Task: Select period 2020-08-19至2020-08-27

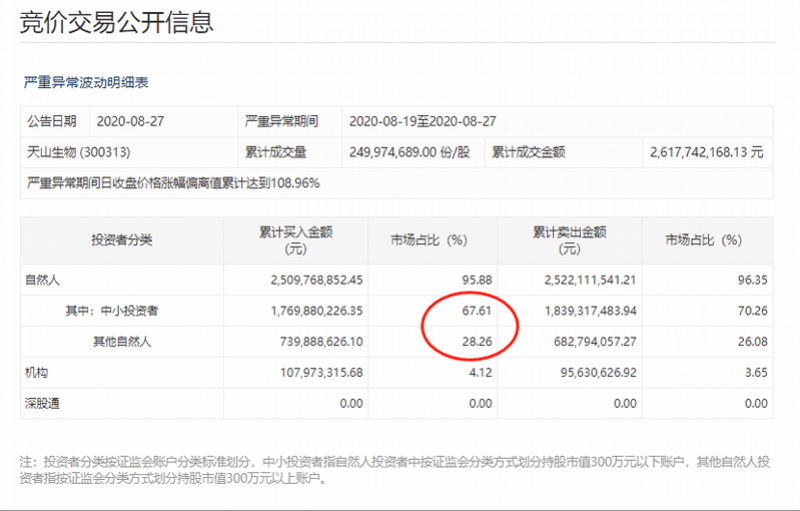Action: click(x=422, y=121)
